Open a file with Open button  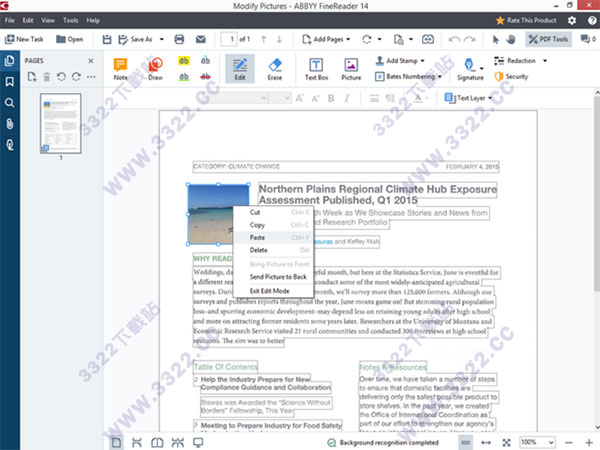[69, 39]
